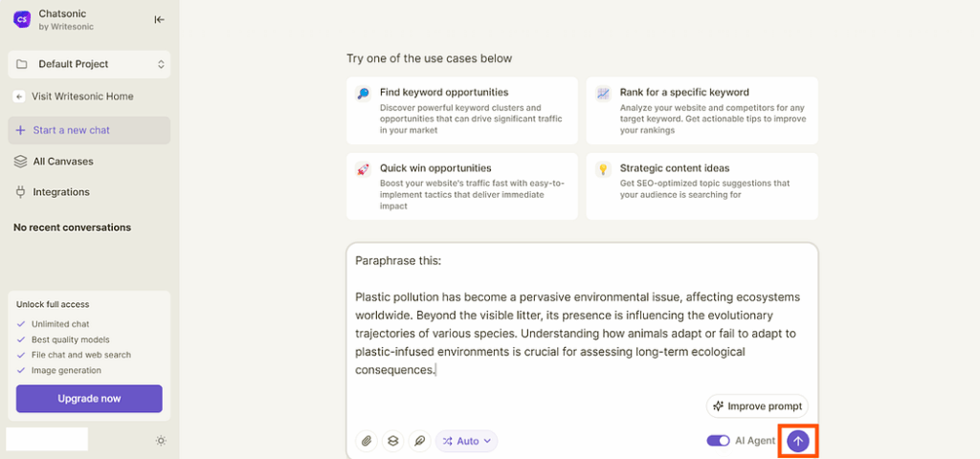This screenshot has height=459, width=980.
Task: Expand the Auto model dropdown
Action: click(x=466, y=441)
